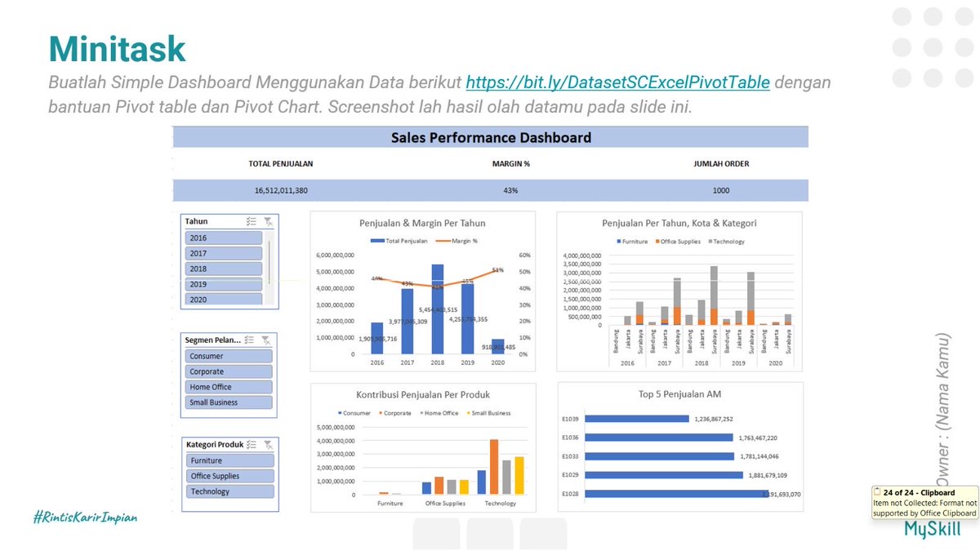
Task: Click the Sales Performance Dashboard title
Action: point(491,137)
